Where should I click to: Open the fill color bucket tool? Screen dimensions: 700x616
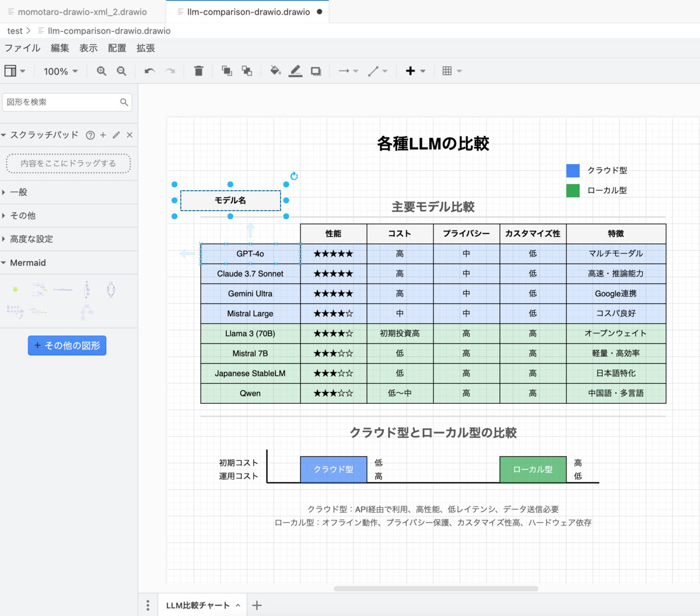[x=275, y=71]
